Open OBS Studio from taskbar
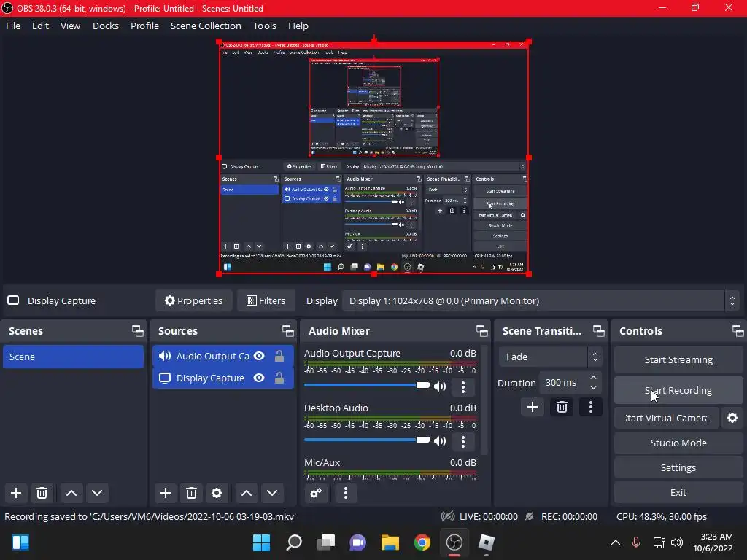 tap(454, 542)
